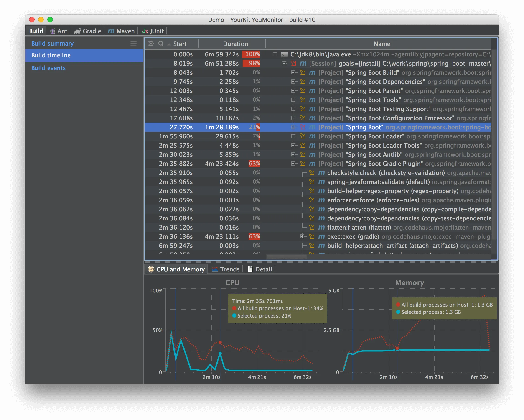
Task: Click the JUnit tab icon
Action: click(x=145, y=31)
